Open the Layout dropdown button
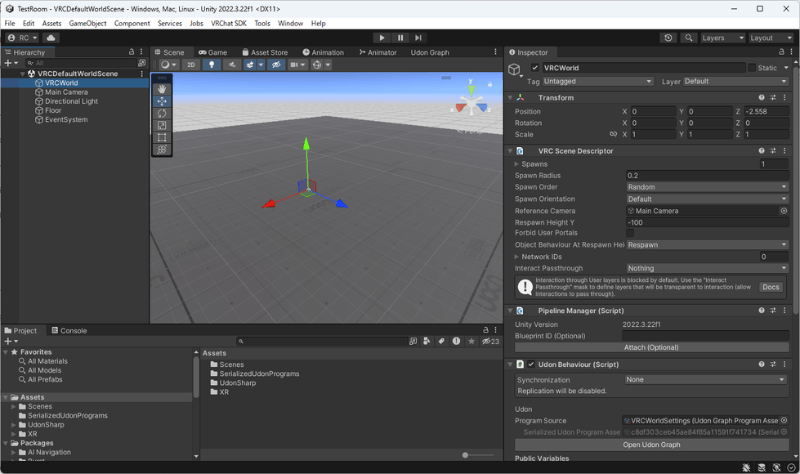Image resolution: width=800 pixels, height=474 pixels. [771, 38]
